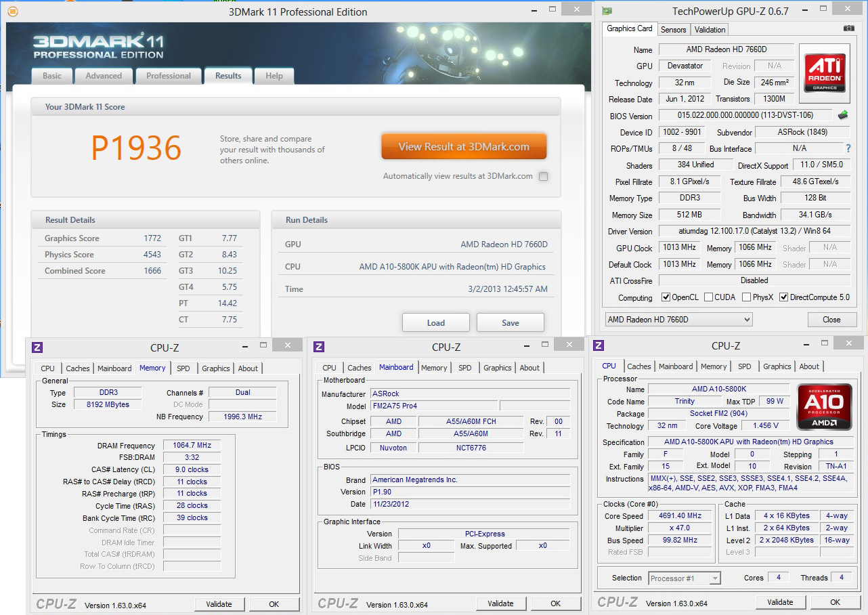The image size is (868, 615).
Task: Click the Load button in Run Details
Action: 436,323
